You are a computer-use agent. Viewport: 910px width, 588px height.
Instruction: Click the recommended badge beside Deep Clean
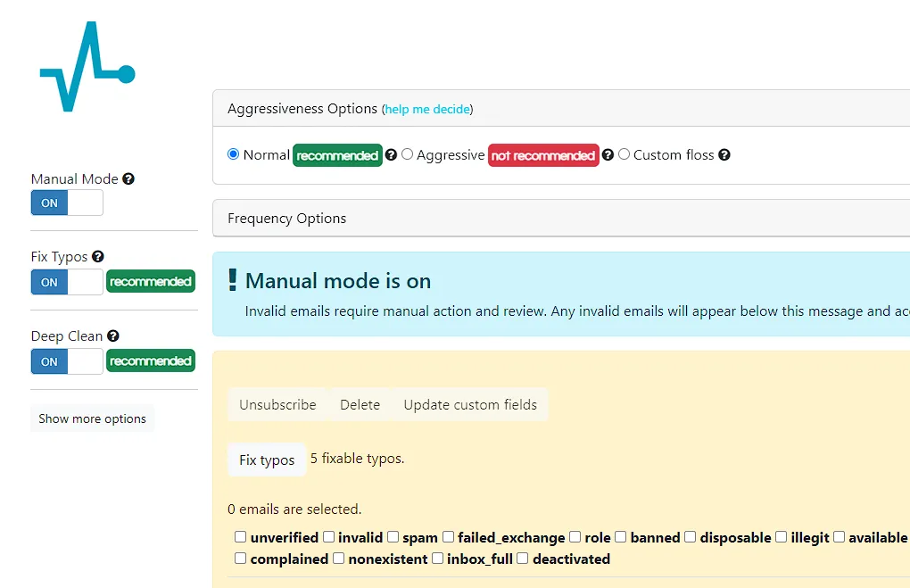point(151,361)
